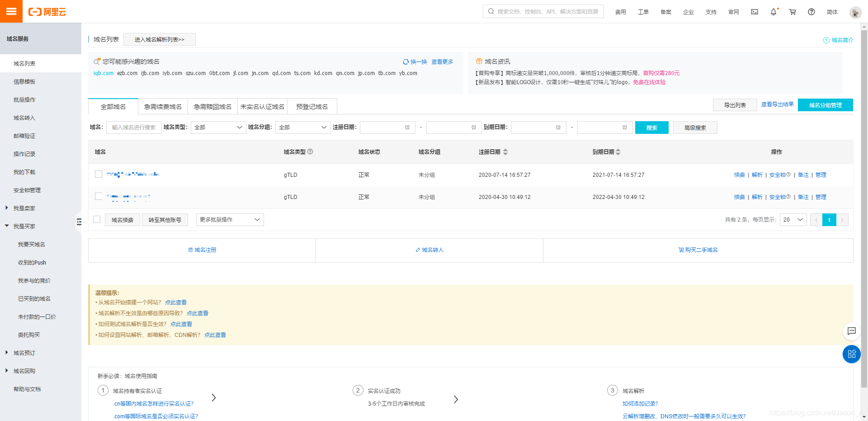Open 查看导出结果 link
Screen dimensions: 868x421
coord(777,104)
